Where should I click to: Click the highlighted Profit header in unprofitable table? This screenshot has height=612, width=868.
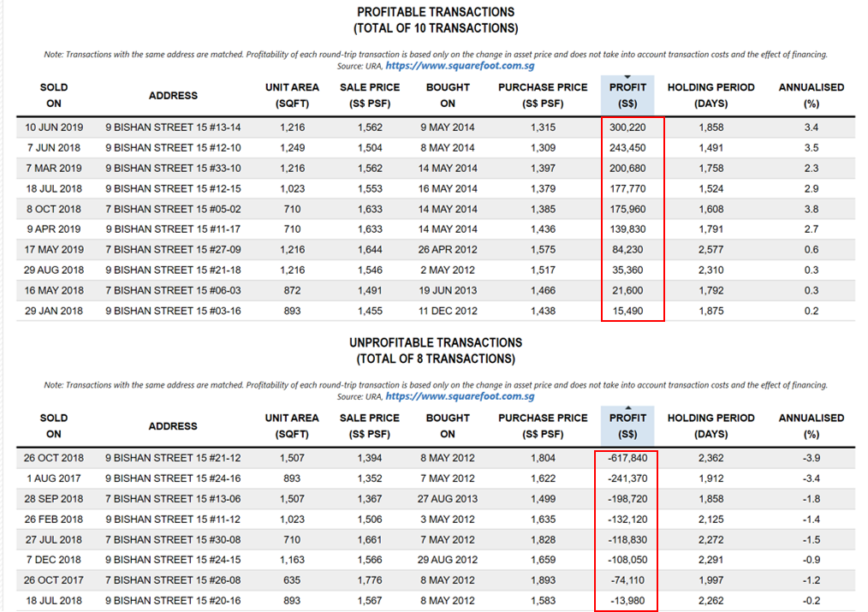point(627,426)
